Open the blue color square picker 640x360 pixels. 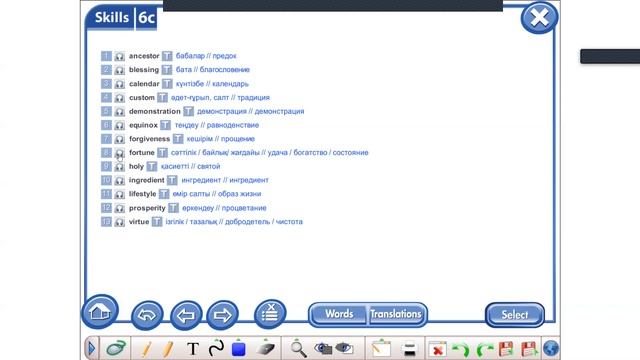[x=238, y=349]
